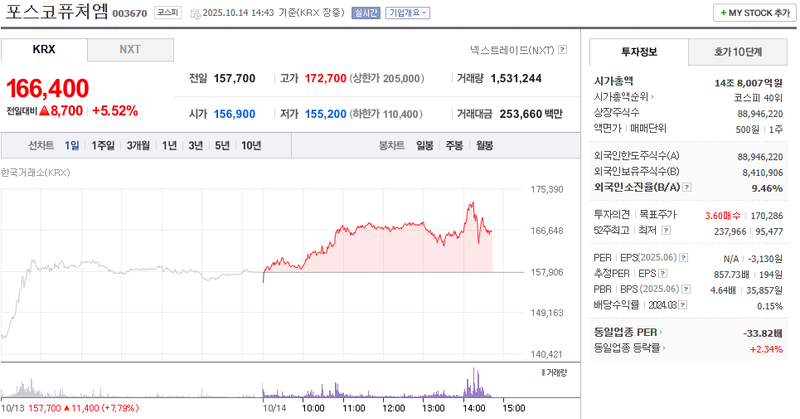Switch to the NXT tab
The height and width of the screenshot is (419, 800).
coord(130,49)
